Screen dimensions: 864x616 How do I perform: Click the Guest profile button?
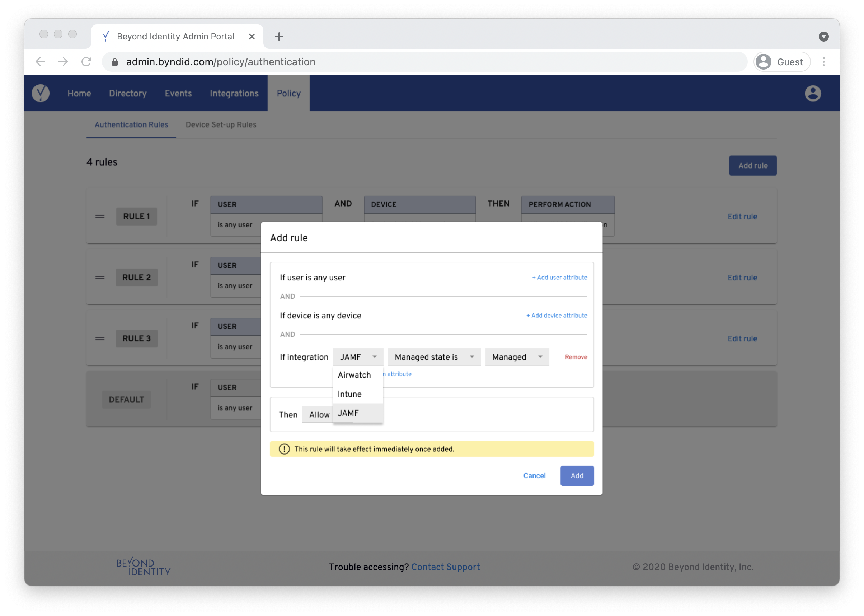tap(781, 62)
